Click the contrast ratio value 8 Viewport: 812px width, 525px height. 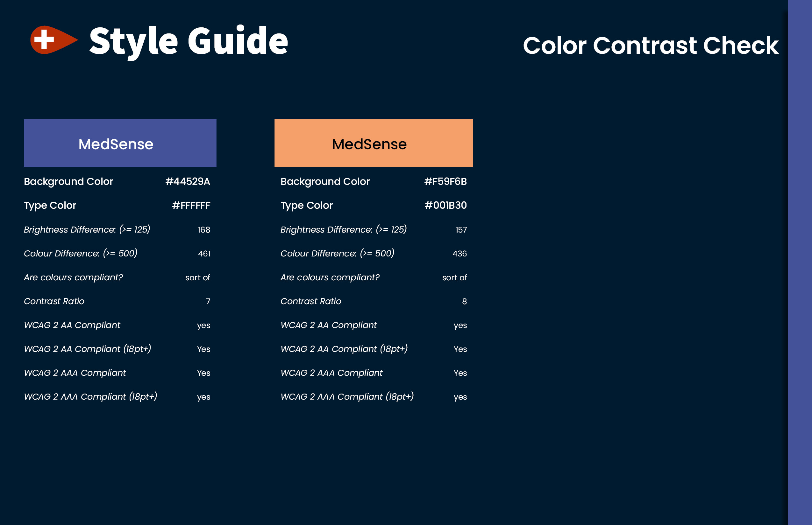click(x=464, y=301)
